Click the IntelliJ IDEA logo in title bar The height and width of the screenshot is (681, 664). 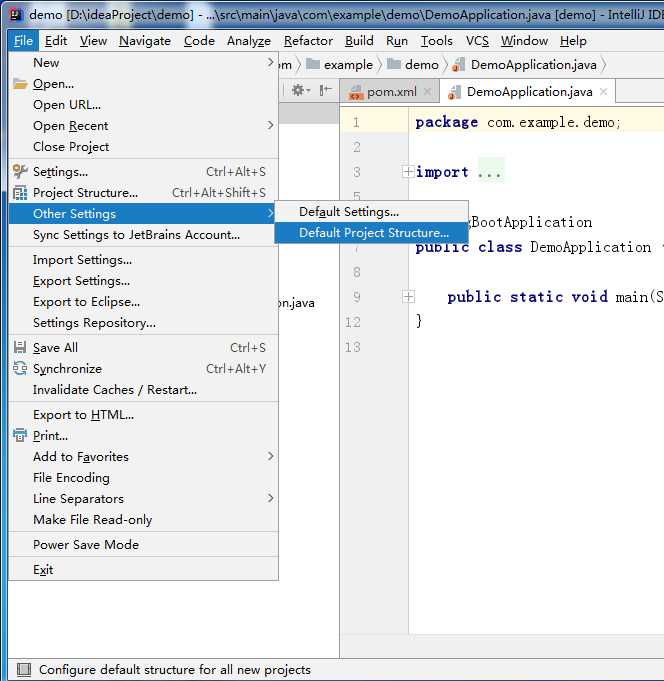click(16, 15)
